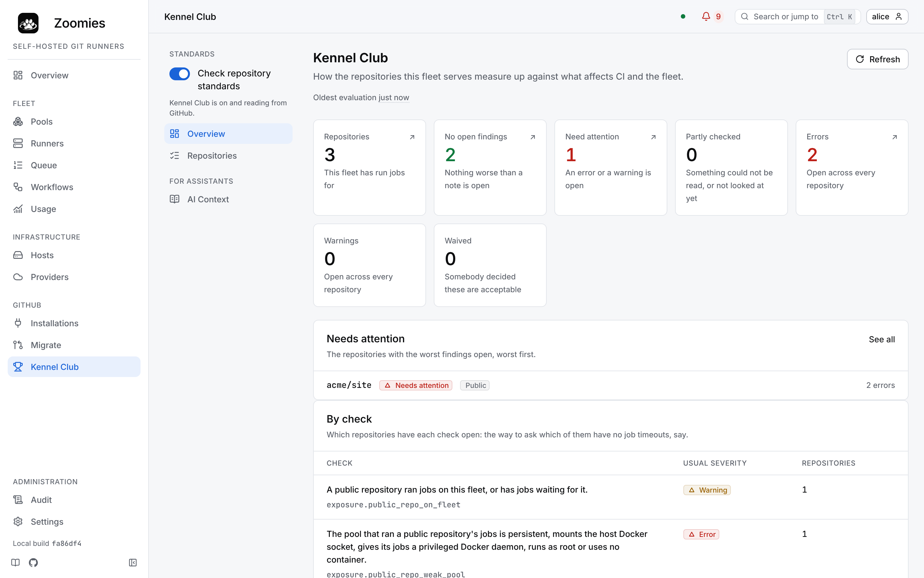This screenshot has height=578, width=924.
Task: Open the acme/site repository row
Action: 611,385
